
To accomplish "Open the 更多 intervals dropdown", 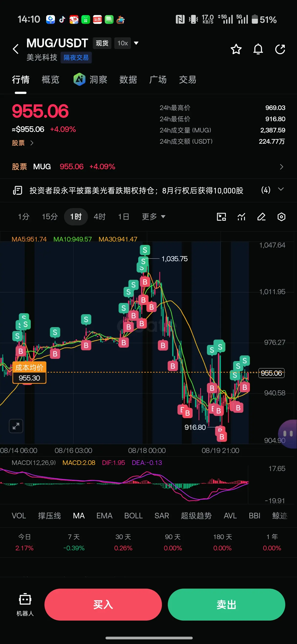I will tap(153, 217).
